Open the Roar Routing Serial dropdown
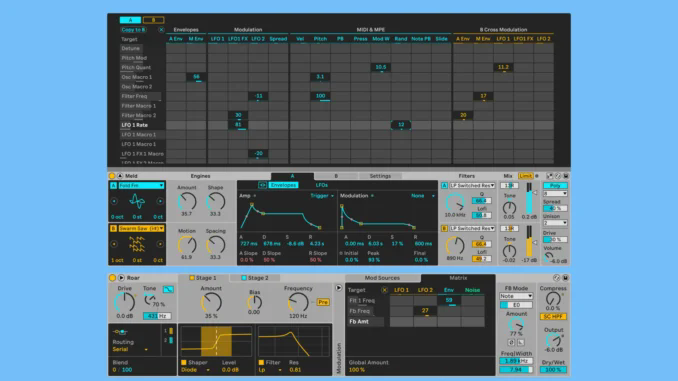 pyautogui.click(x=130, y=349)
